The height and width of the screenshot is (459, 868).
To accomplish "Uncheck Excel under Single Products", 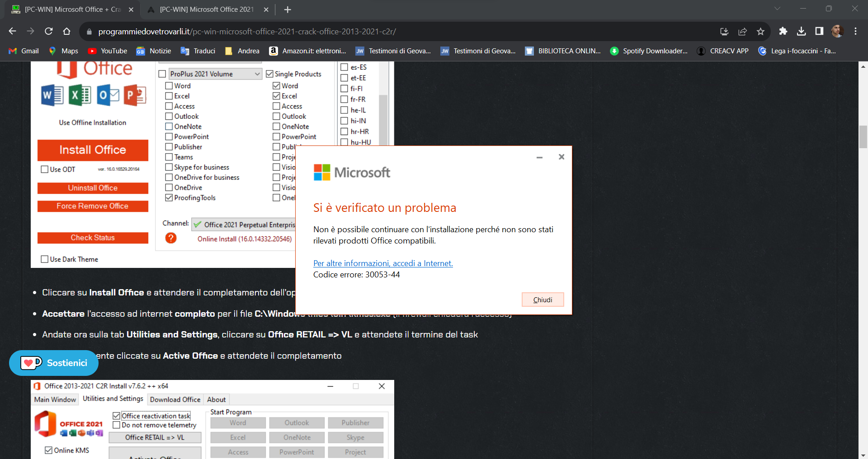I will pos(276,96).
